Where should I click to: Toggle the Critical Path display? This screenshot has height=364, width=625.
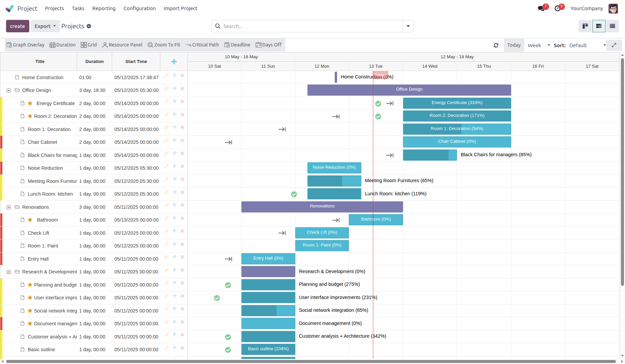click(202, 45)
